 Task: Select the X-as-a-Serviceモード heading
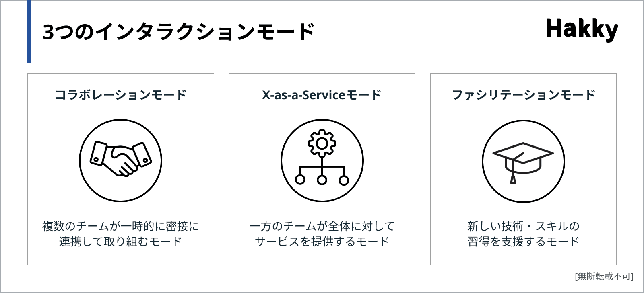coord(322,95)
